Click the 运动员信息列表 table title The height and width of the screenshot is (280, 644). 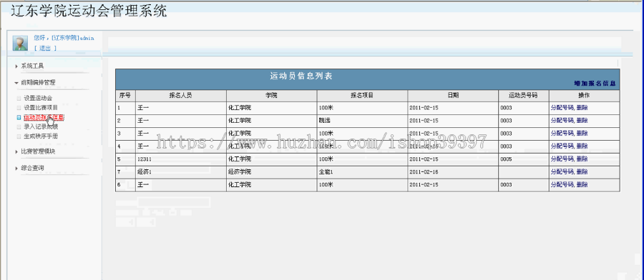coord(301,76)
